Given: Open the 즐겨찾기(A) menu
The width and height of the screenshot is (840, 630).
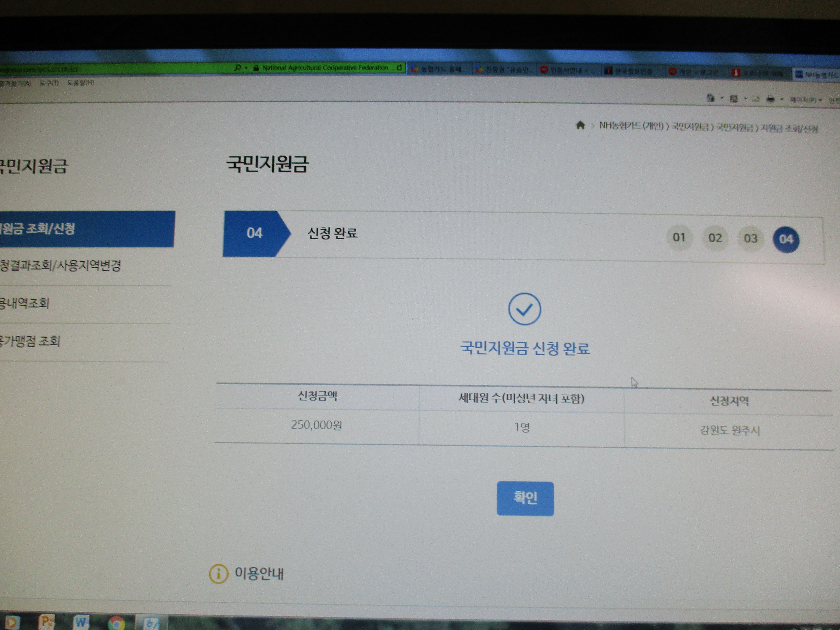Looking at the screenshot, I should 15,83.
